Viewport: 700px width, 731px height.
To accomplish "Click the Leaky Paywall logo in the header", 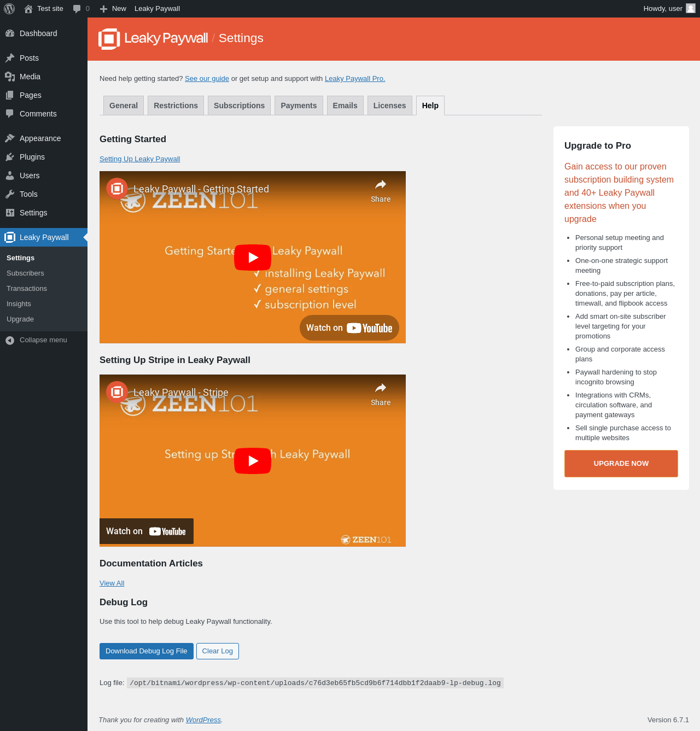I will click(153, 39).
